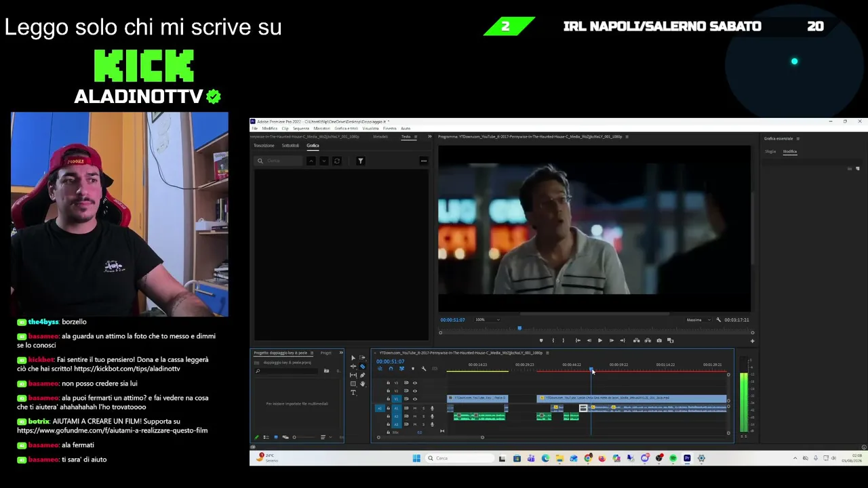Click the Extract button in Program monitor

tap(648, 340)
